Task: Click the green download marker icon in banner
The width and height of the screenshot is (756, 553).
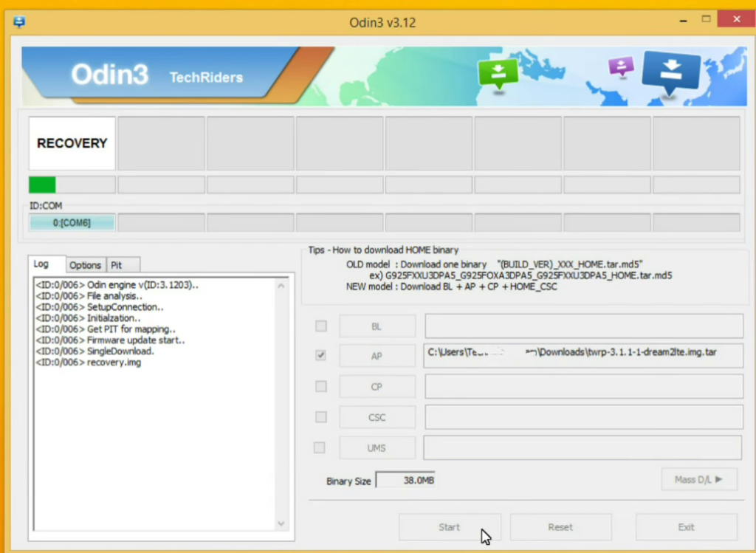Action: click(x=498, y=75)
